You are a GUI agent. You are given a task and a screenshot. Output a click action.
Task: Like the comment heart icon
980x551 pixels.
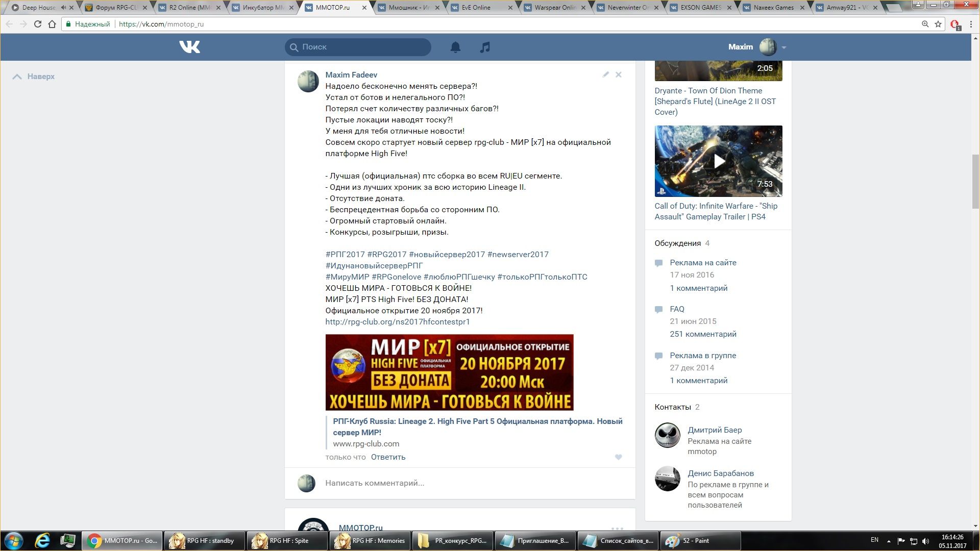(x=618, y=457)
